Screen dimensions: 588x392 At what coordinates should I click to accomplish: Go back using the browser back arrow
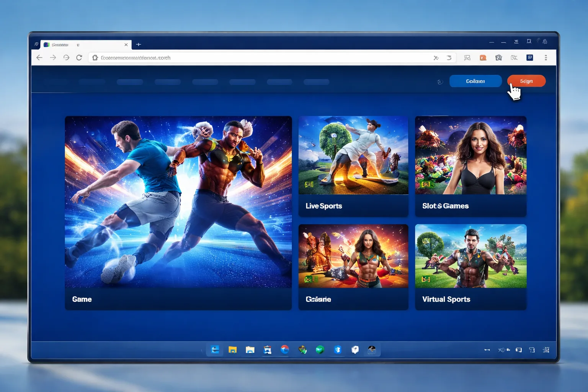(39, 57)
